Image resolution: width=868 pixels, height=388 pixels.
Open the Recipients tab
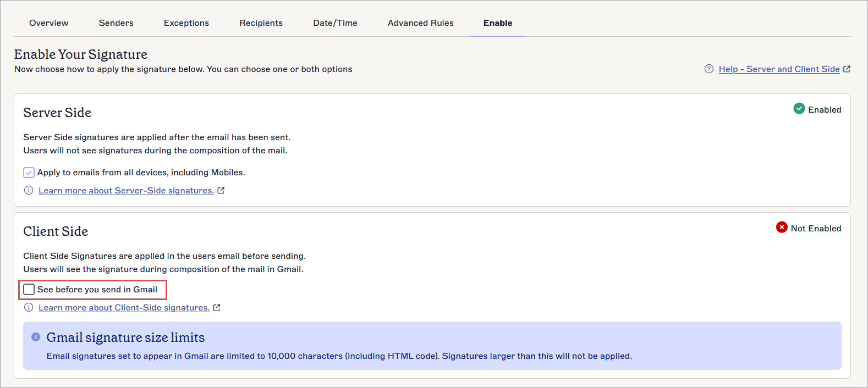coord(261,23)
